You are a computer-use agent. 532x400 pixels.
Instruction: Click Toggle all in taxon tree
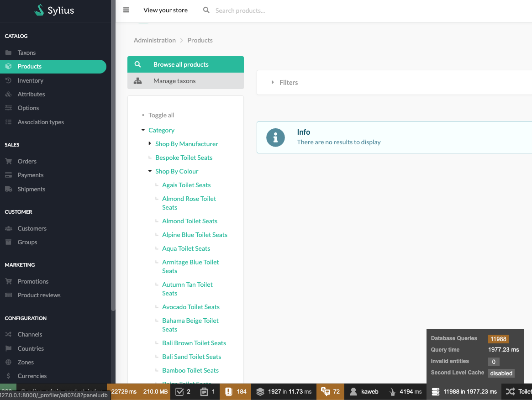(162, 115)
